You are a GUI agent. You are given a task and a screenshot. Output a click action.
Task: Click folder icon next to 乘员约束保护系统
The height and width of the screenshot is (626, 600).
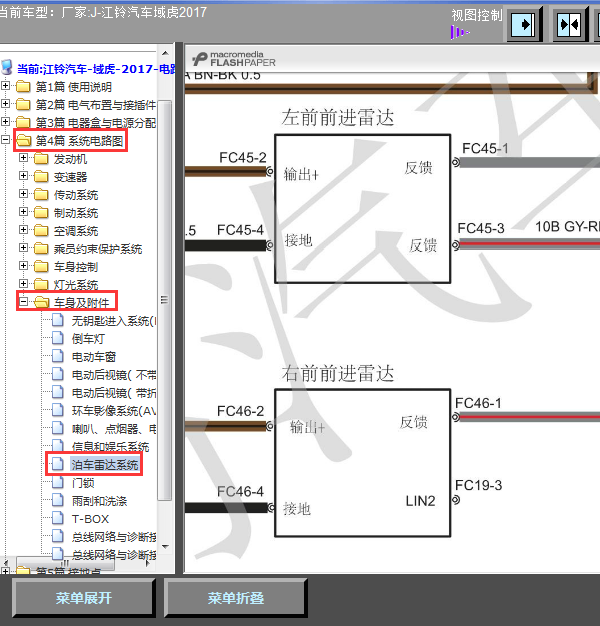tap(41, 249)
